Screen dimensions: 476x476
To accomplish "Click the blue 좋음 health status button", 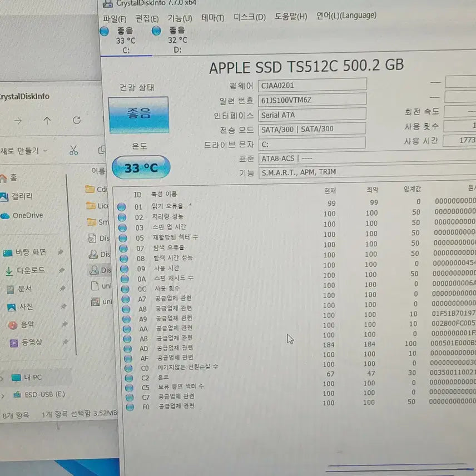I will click(x=138, y=115).
